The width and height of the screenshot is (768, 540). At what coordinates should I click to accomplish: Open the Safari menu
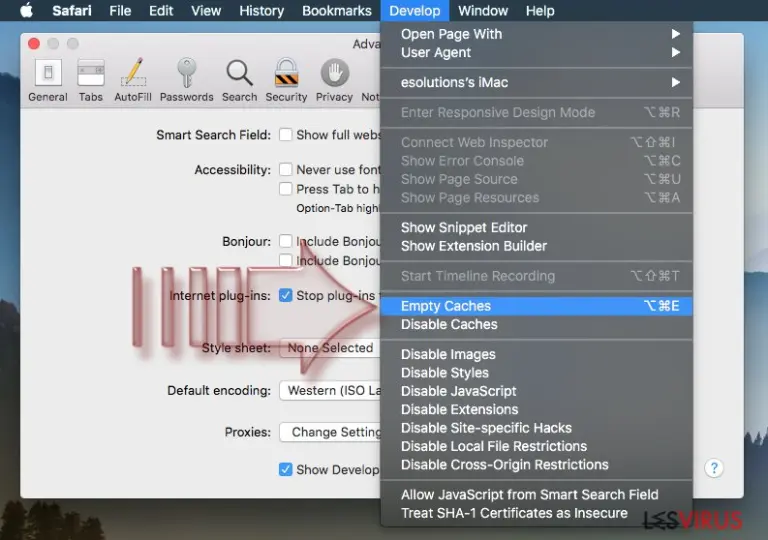72,11
